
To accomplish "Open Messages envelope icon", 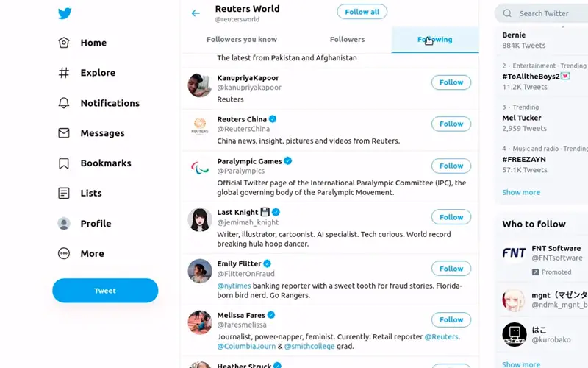I will pos(65,133).
